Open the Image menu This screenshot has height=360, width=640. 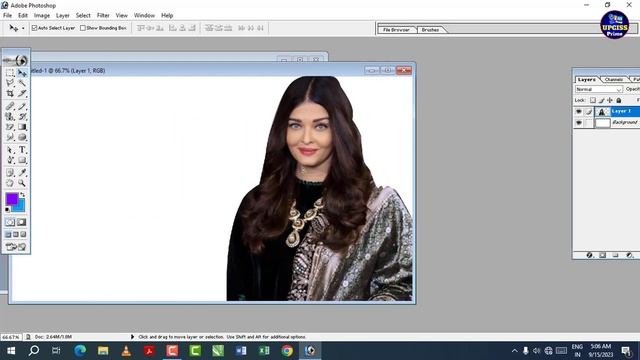click(x=42, y=16)
